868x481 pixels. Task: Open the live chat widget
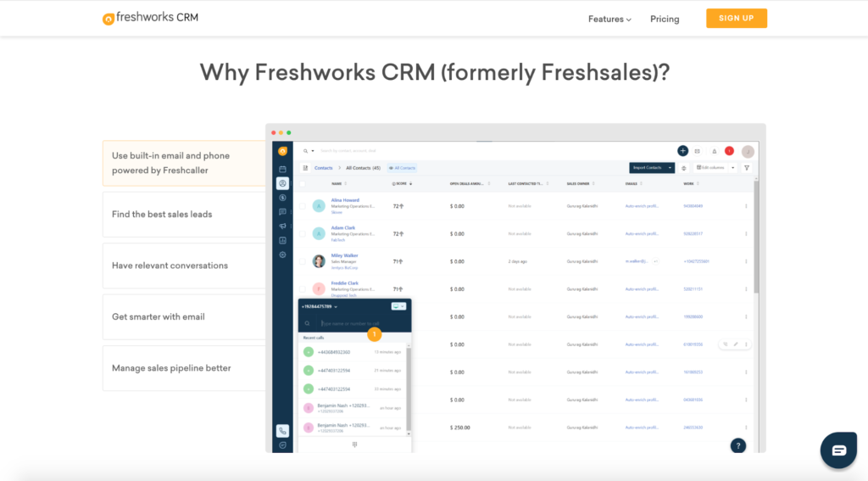click(x=838, y=450)
